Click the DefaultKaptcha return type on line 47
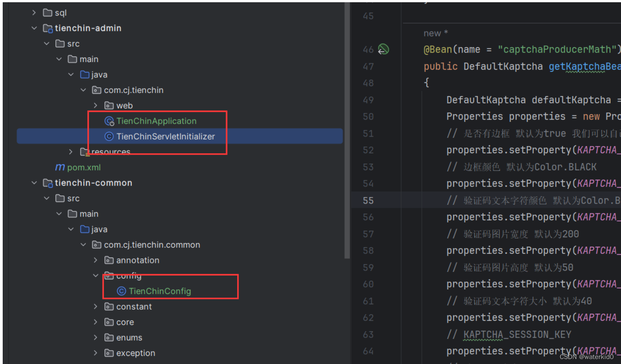Image resolution: width=621 pixels, height=364 pixels. [x=503, y=67]
